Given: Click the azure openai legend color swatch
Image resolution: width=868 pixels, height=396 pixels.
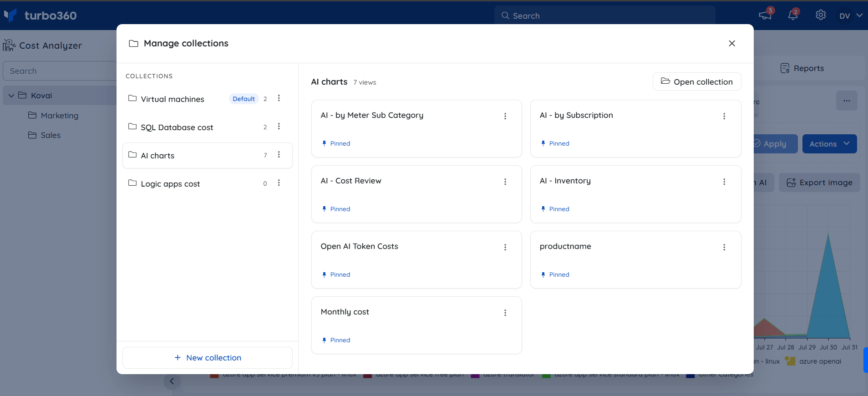Looking at the screenshot, I should (790, 361).
